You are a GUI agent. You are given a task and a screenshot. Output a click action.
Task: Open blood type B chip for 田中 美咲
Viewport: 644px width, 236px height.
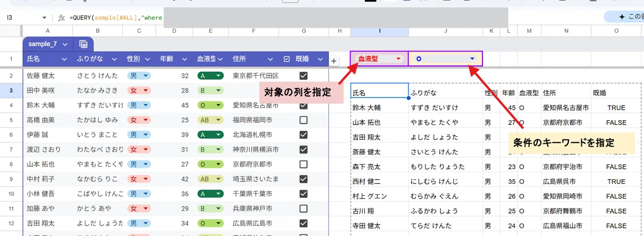pyautogui.click(x=210, y=91)
